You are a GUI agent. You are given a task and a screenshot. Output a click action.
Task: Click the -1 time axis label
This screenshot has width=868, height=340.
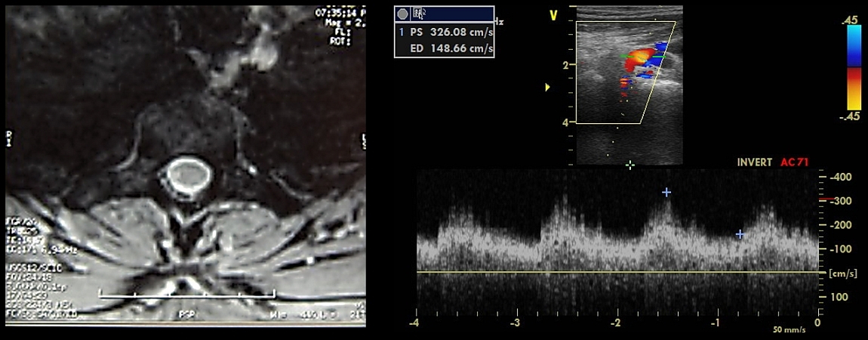tap(716, 323)
